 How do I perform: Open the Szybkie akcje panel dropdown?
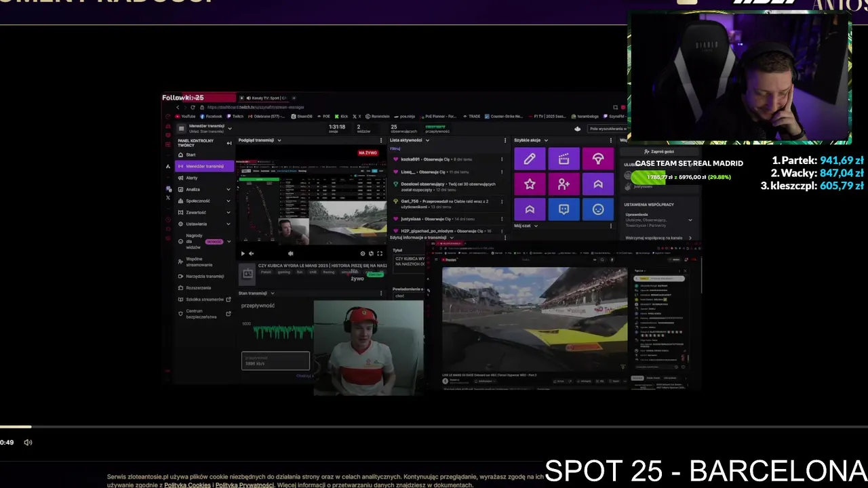[x=546, y=140]
